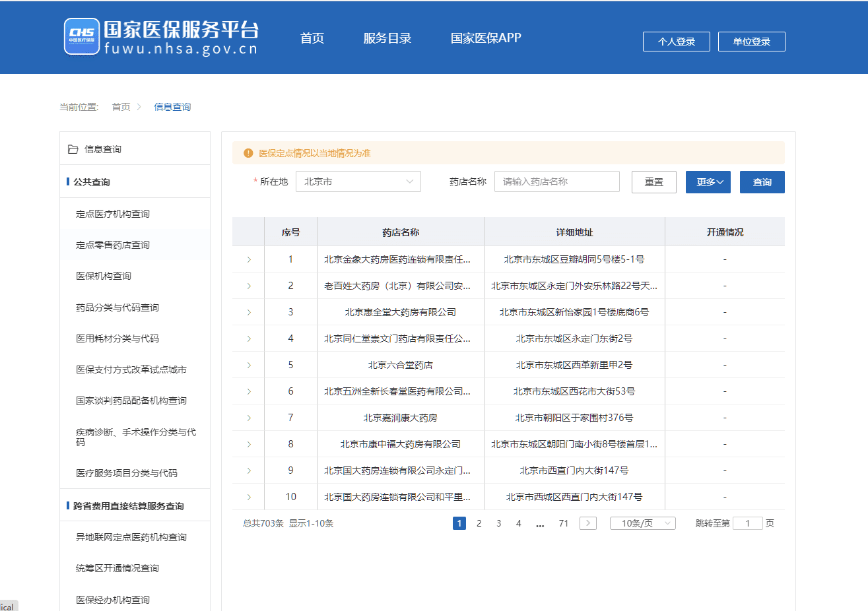868x611 pixels.
Task: Jump to page 71 in pagination
Action: point(564,523)
